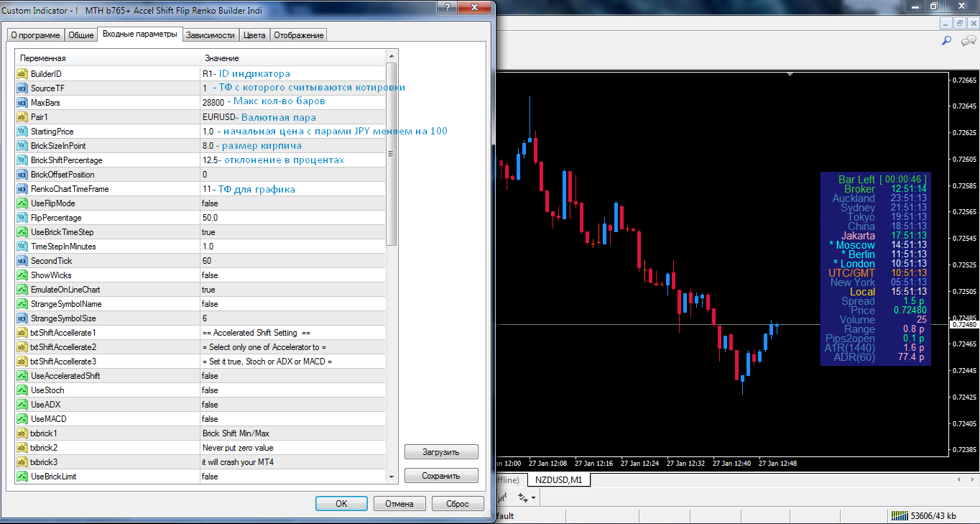The width and height of the screenshot is (980, 524).
Task: Click the Значение column header
Action: (x=292, y=58)
